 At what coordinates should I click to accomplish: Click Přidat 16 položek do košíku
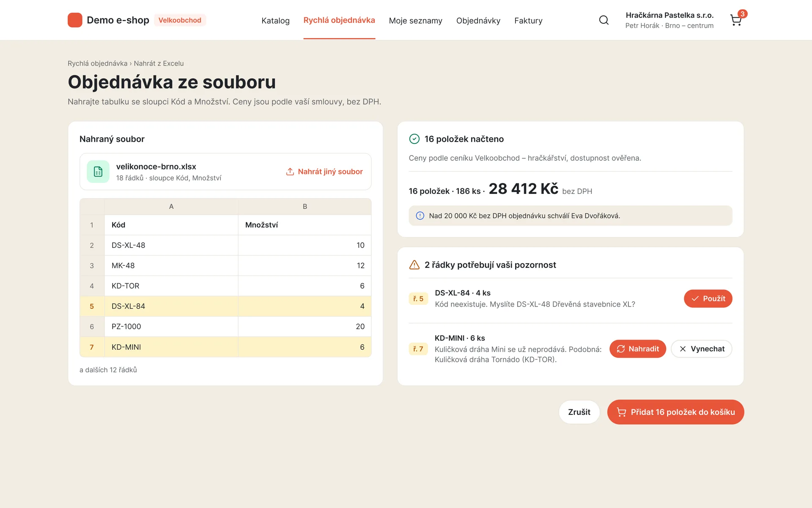click(675, 412)
